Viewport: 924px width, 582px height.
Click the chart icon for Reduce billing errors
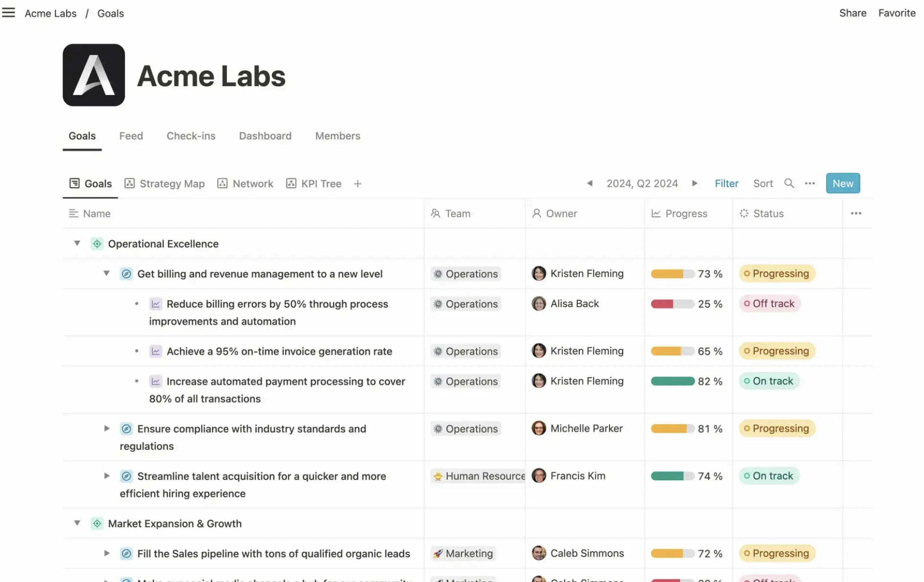[x=156, y=304]
